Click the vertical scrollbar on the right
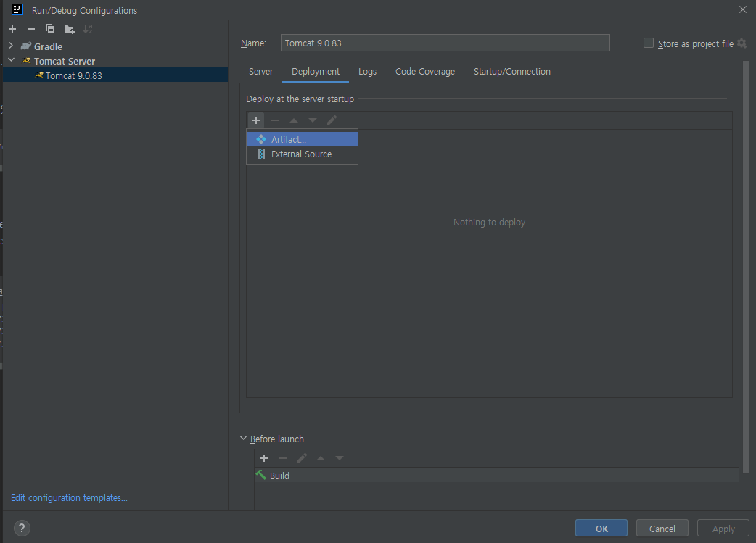 [746, 268]
